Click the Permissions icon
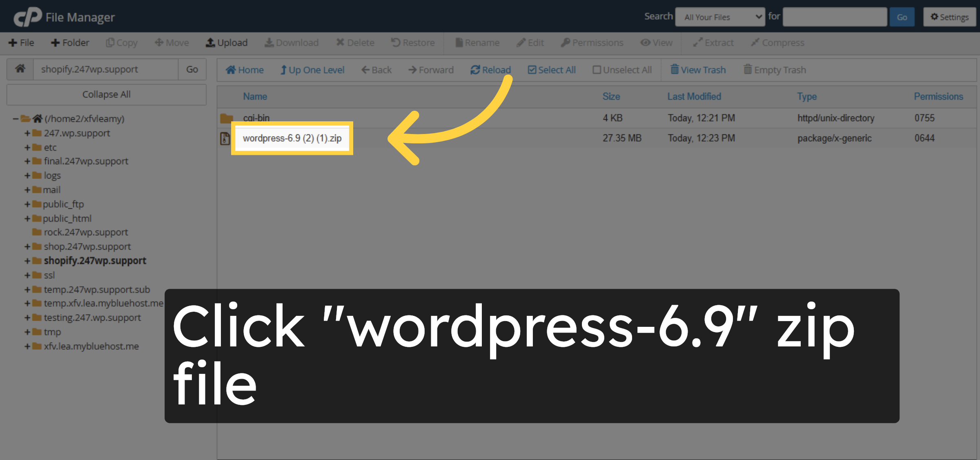The height and width of the screenshot is (460, 980). pos(592,42)
